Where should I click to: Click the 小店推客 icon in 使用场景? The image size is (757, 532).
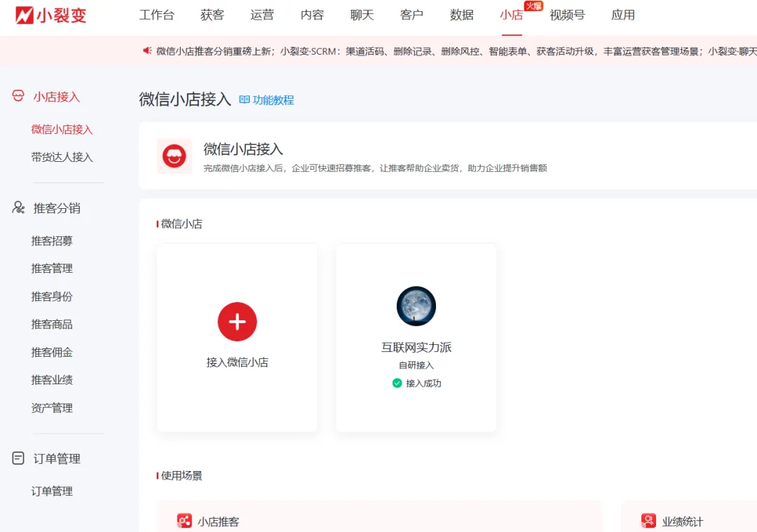(184, 520)
